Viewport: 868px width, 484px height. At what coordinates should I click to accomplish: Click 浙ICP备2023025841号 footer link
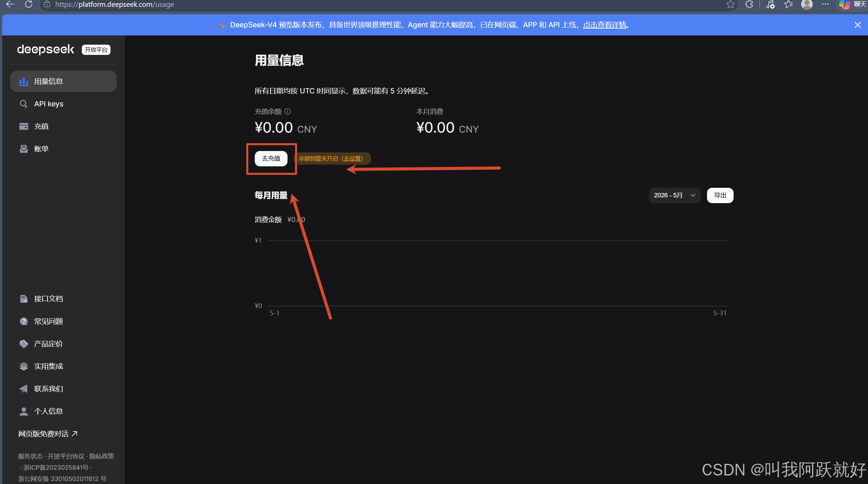pyautogui.click(x=56, y=467)
